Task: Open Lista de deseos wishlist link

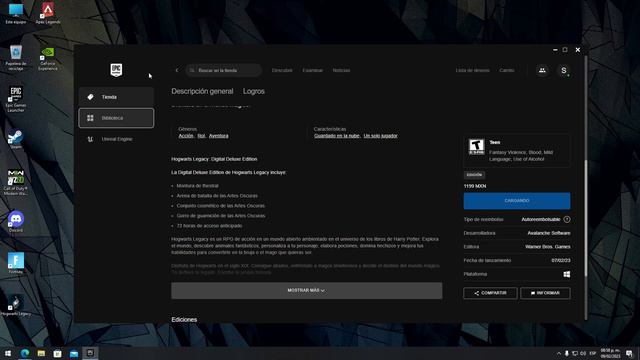Action: point(473,70)
